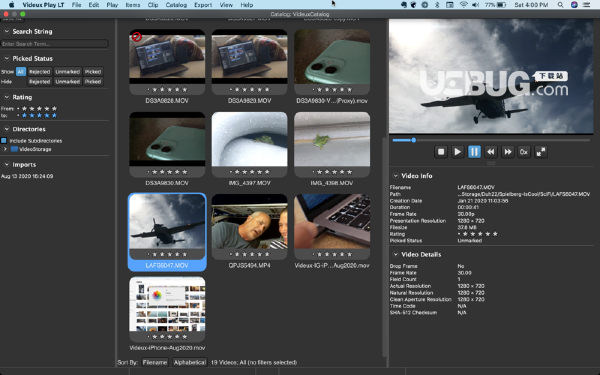This screenshot has height=375, width=600.
Task: Toggle Include Subdirectories checkbox
Action: (4, 140)
